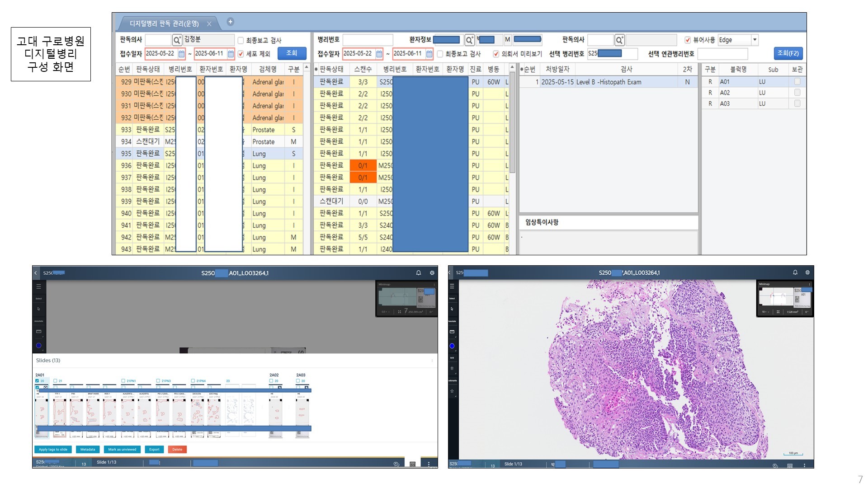Open settings gear in left viewer header
This screenshot has height=488, width=868.
[x=432, y=273]
